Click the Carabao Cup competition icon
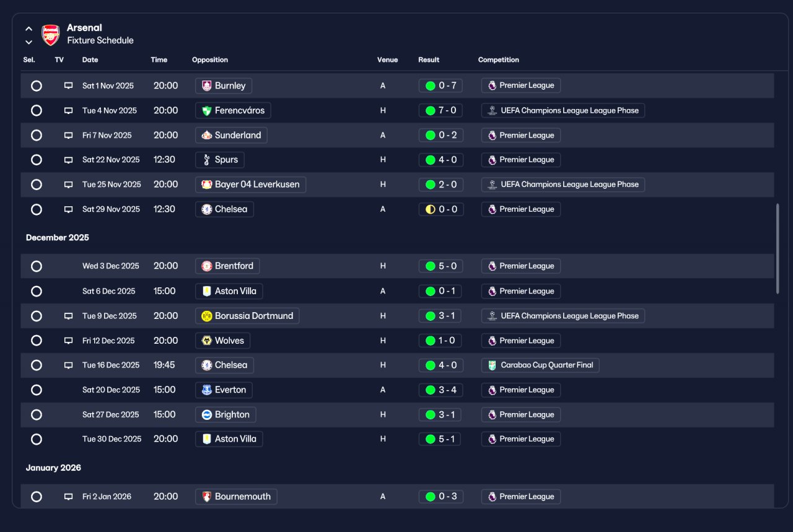This screenshot has width=793, height=532. (x=492, y=365)
